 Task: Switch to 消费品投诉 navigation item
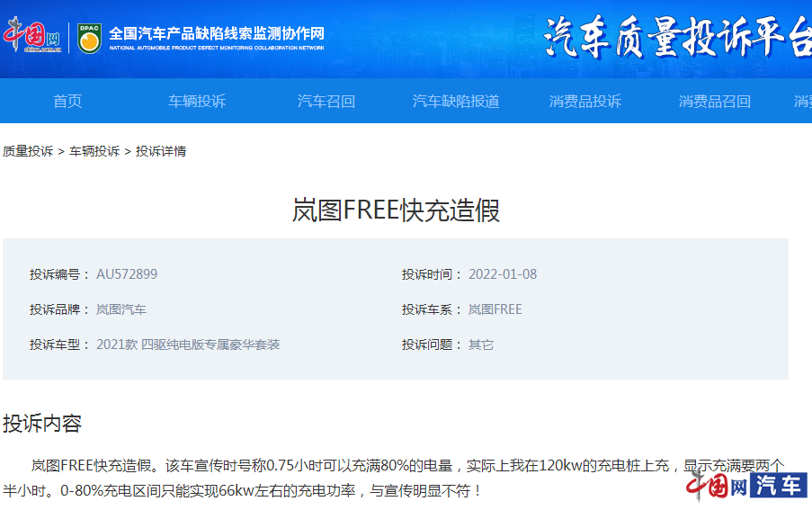pyautogui.click(x=585, y=102)
